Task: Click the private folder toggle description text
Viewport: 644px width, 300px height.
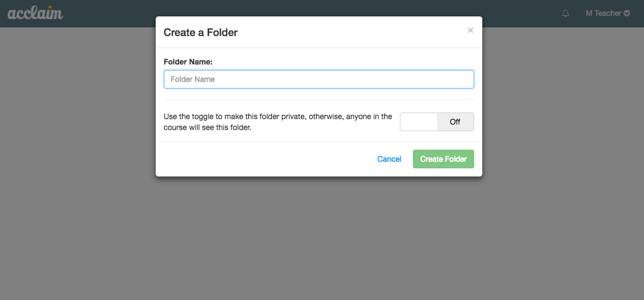Action: 277,122
